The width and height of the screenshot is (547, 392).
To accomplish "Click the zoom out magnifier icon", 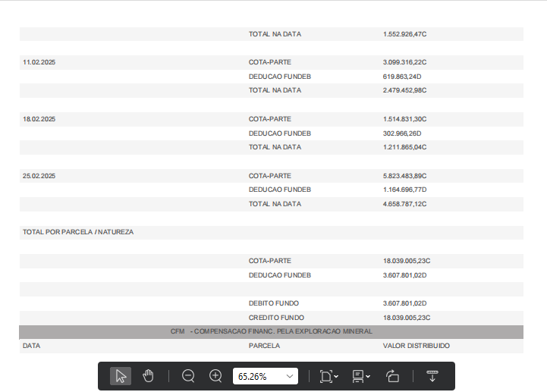I will 188,376.
